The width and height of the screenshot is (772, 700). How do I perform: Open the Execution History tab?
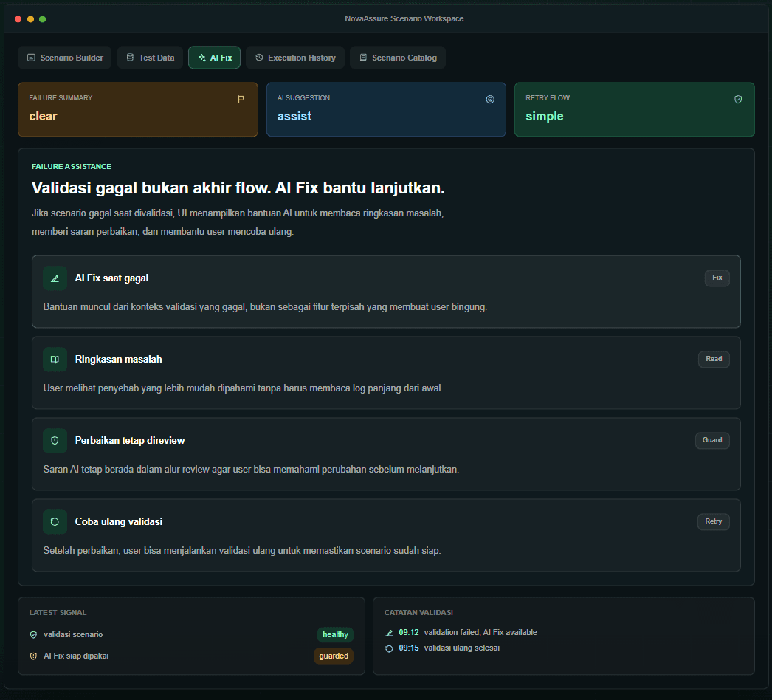(295, 58)
